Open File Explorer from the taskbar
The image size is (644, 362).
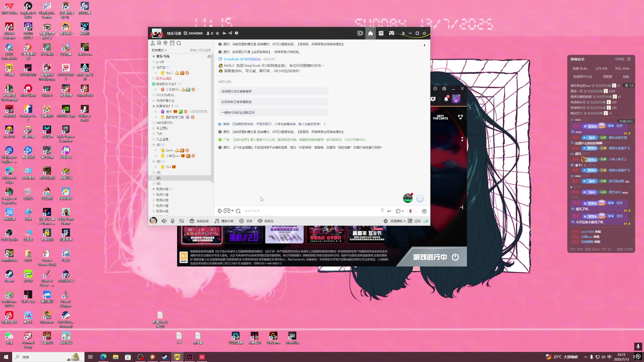coord(115,357)
